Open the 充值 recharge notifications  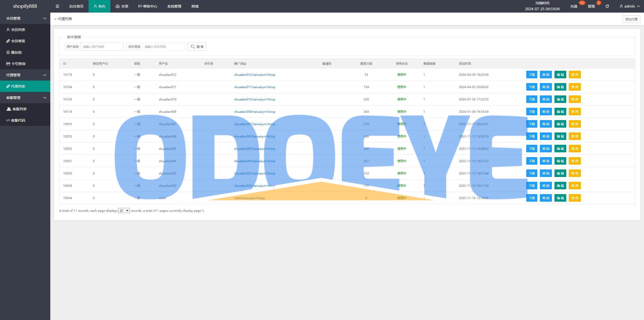pyautogui.click(x=574, y=6)
